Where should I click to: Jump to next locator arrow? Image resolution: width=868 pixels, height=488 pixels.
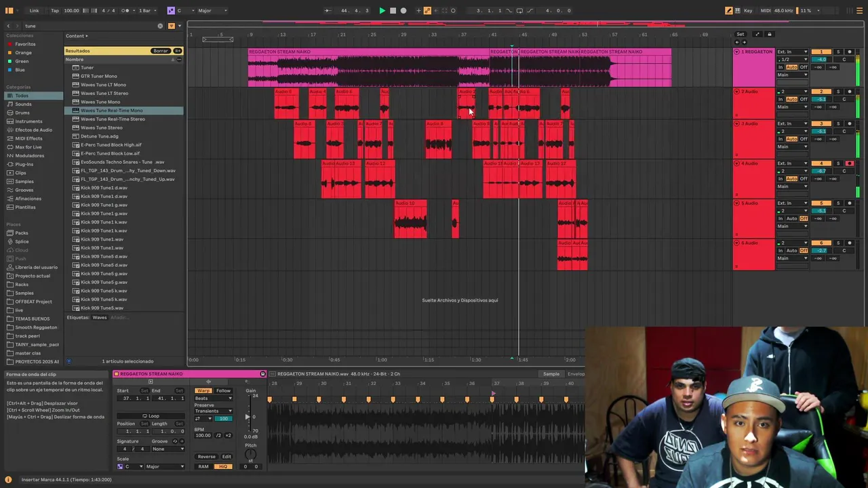tap(744, 42)
